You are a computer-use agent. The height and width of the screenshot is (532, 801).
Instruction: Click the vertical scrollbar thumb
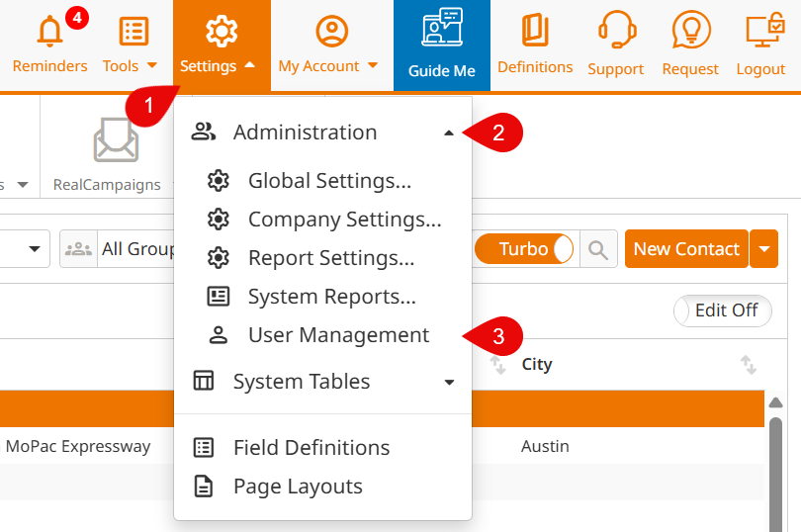pyautogui.click(x=775, y=475)
